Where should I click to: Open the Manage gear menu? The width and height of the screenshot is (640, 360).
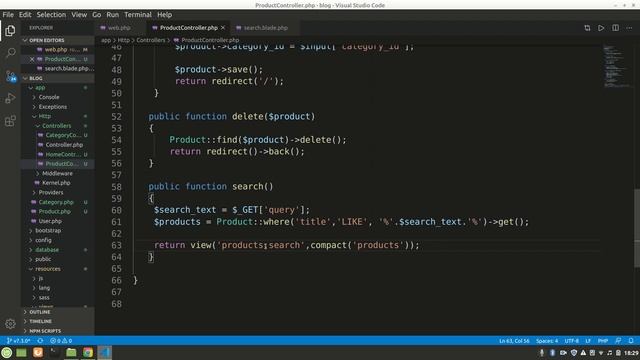tap(10, 324)
